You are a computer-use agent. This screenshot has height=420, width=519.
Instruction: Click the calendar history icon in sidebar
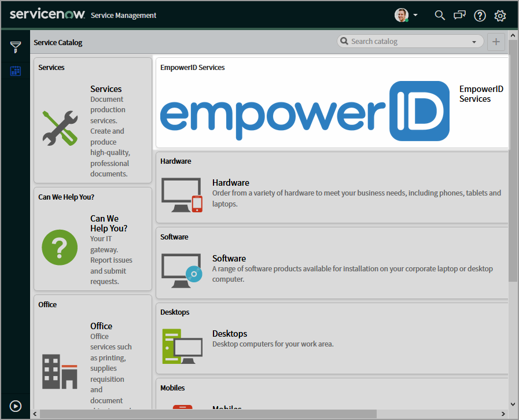pyautogui.click(x=16, y=71)
